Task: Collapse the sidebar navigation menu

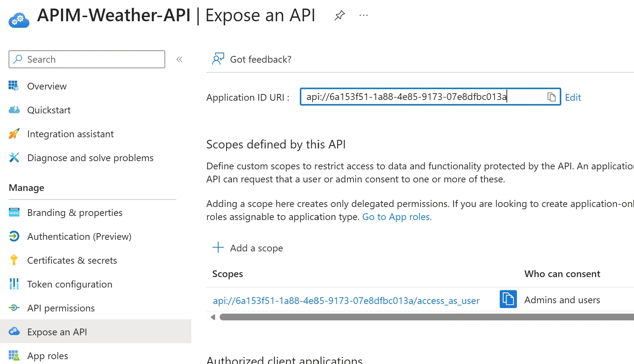Action: click(179, 59)
